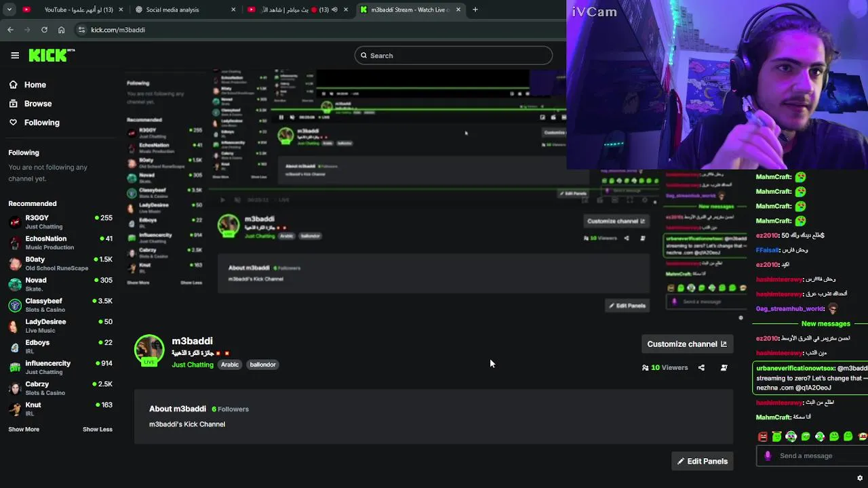Click the heart Following icon in sidebar

13,123
